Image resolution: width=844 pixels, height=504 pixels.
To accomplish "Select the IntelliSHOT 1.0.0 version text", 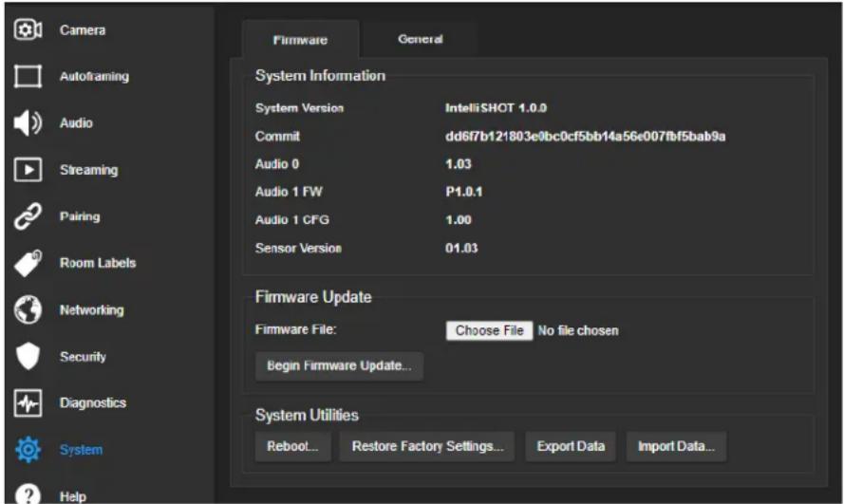I will (496, 108).
